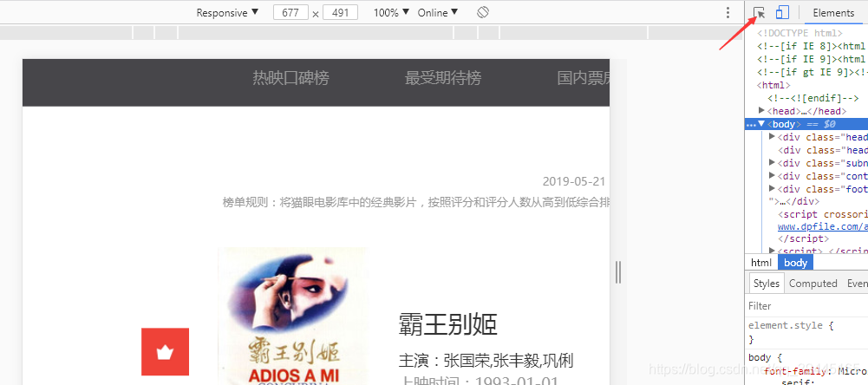Viewport: 868px width, 385px height.
Task: Click the viewport height field showing 491
Action: pyautogui.click(x=340, y=12)
